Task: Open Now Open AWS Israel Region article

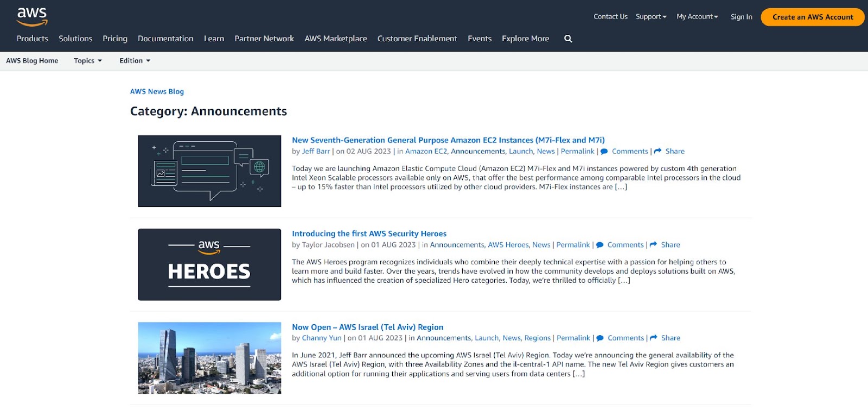Action: [367, 327]
